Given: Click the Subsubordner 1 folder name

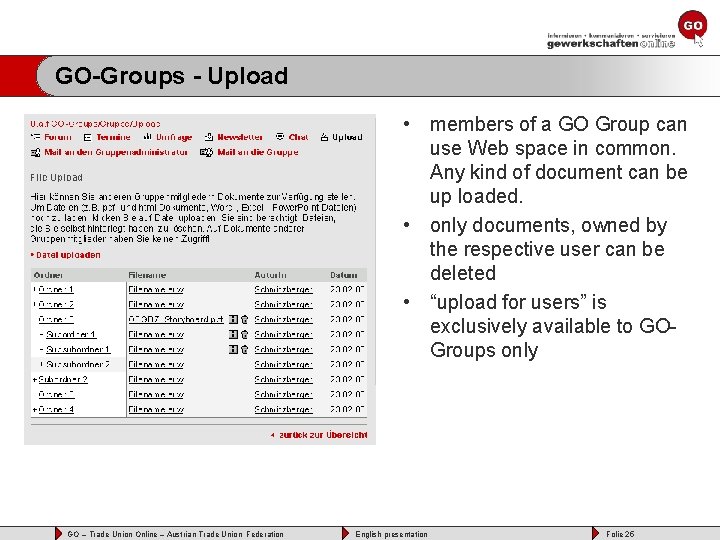Looking at the screenshot, I should pyautogui.click(x=78, y=349).
